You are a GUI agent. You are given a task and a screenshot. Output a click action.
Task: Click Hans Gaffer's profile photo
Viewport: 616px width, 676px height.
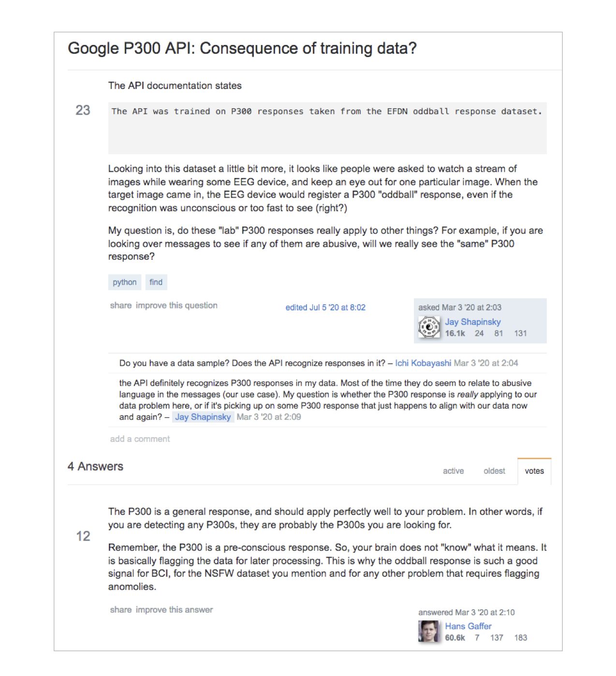pyautogui.click(x=428, y=632)
